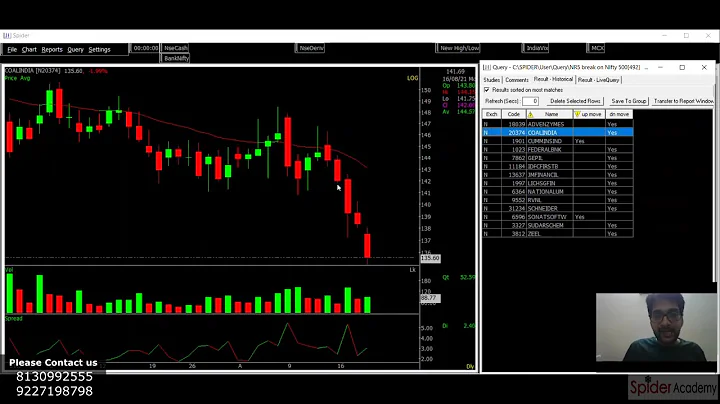Sort by Code column header

(513, 114)
